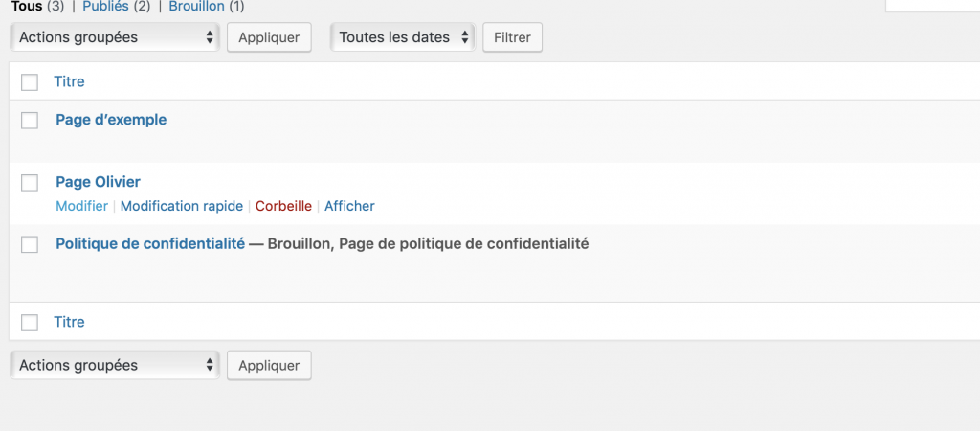Open Modification rapide for Page Olivier
Image resolution: width=980 pixels, height=431 pixels.
click(182, 206)
